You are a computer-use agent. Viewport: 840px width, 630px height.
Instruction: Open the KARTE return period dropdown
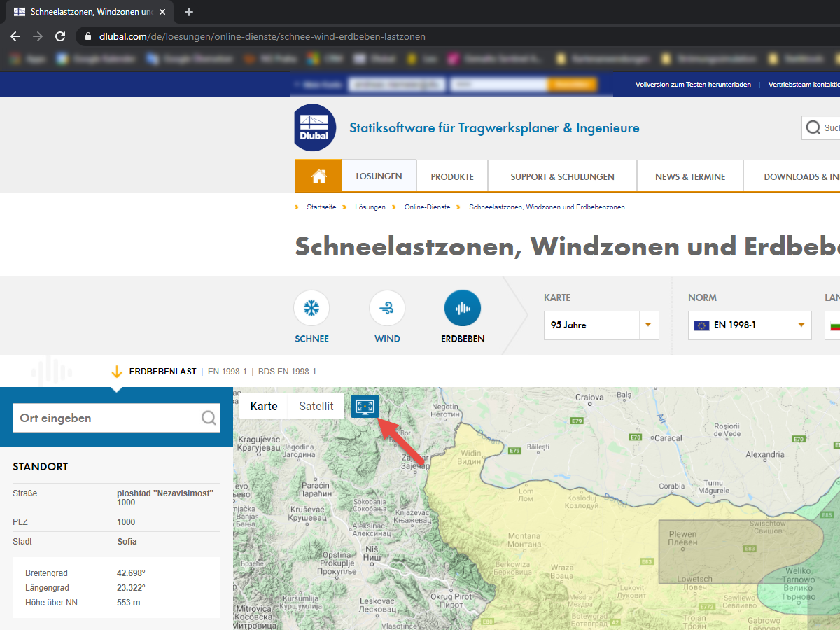pyautogui.click(x=647, y=325)
